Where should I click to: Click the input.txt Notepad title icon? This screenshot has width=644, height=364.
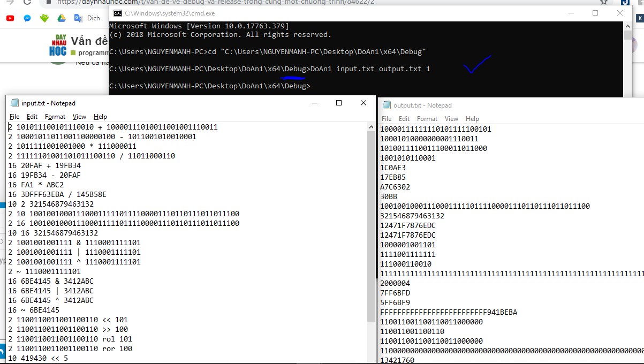[x=14, y=103]
